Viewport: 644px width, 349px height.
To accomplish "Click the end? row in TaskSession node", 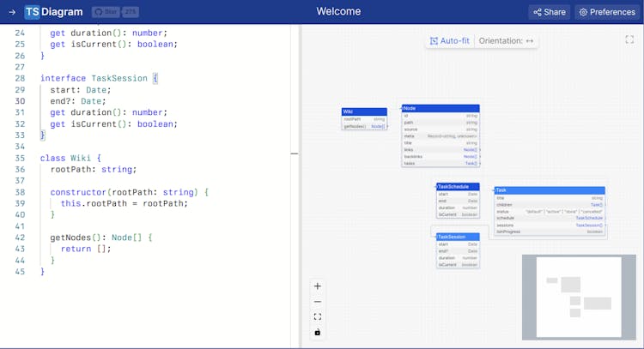I will click(458, 251).
